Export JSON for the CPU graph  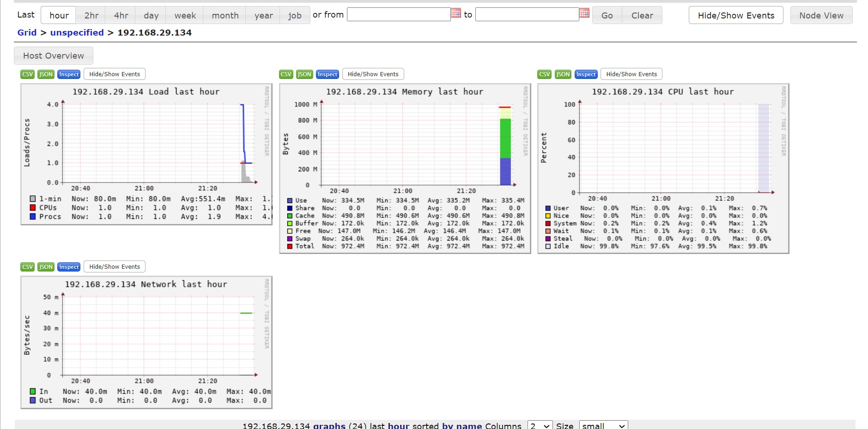[x=563, y=74]
